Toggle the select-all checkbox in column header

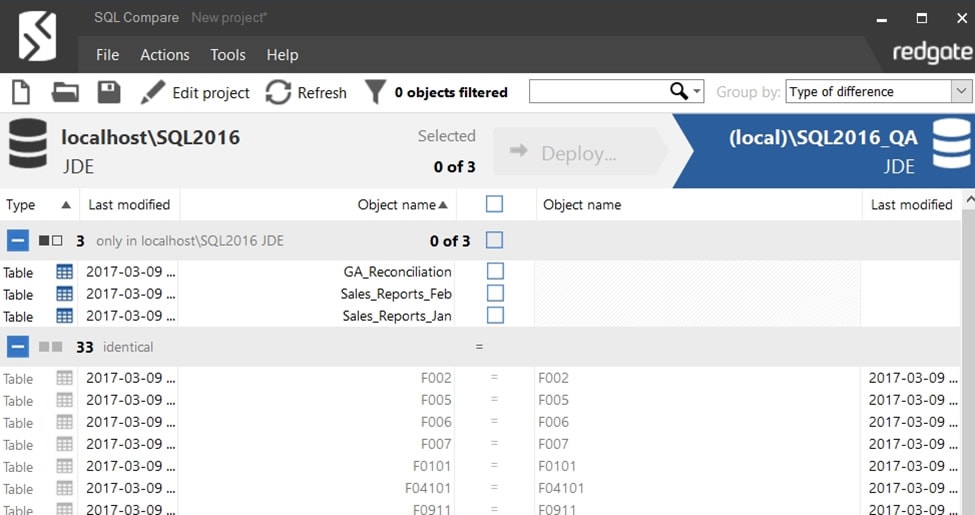tap(494, 204)
